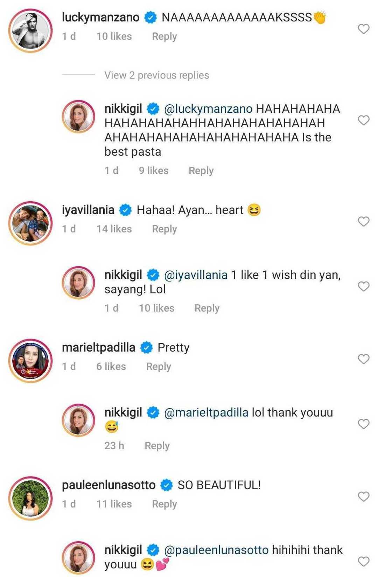Like iyavillania's comment using the heart icon
The image size is (392, 577).
click(x=364, y=222)
